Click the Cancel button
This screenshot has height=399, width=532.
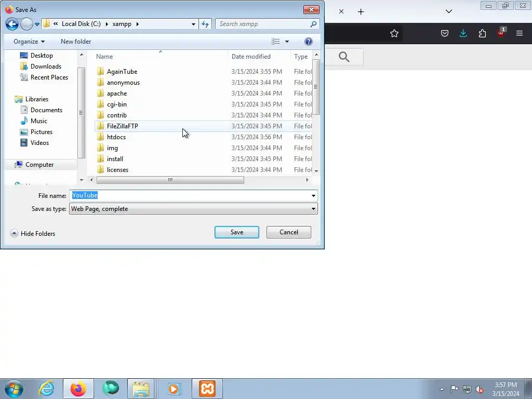point(289,232)
